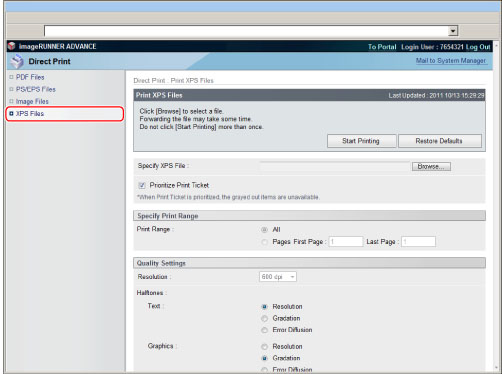Click Log Out in the header

(x=478, y=47)
